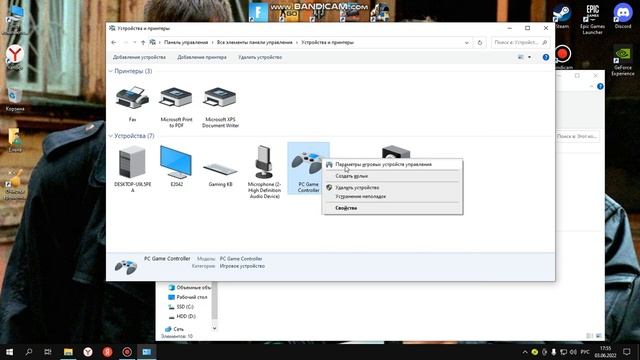Click Remove device toolbar button
640x360 pixels.
(x=260, y=57)
